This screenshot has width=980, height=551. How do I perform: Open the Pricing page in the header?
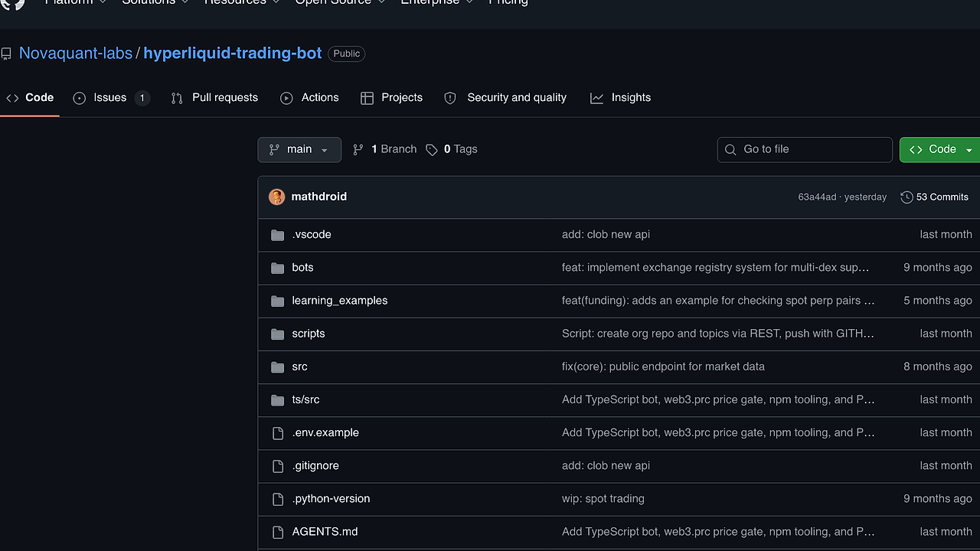(508, 2)
